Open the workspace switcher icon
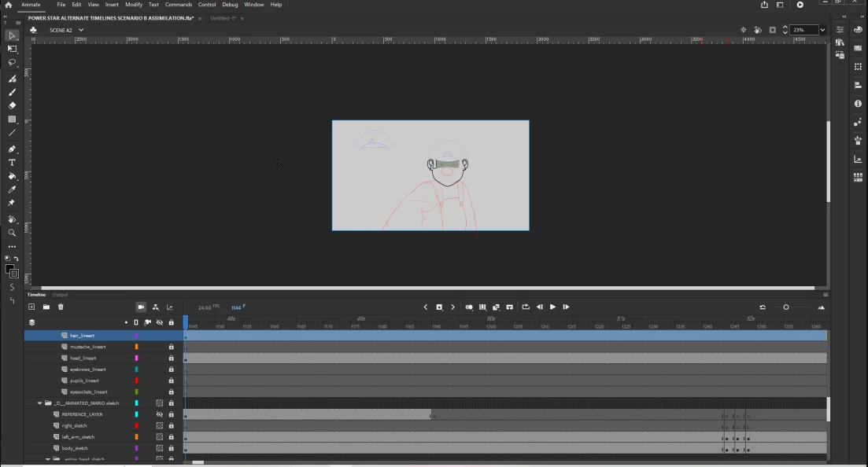Image resolution: width=868 pixels, height=467 pixels. pyautogui.click(x=780, y=5)
